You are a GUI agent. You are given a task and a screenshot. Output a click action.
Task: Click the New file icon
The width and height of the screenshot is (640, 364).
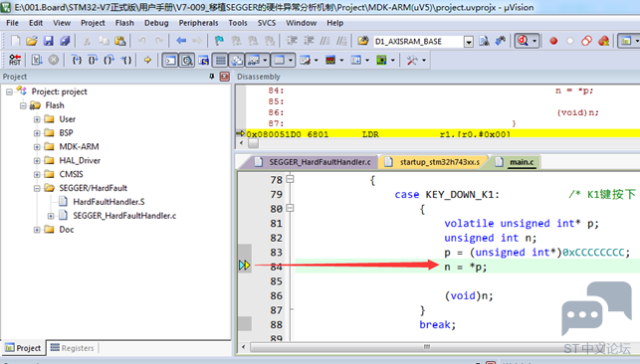pos(16,41)
